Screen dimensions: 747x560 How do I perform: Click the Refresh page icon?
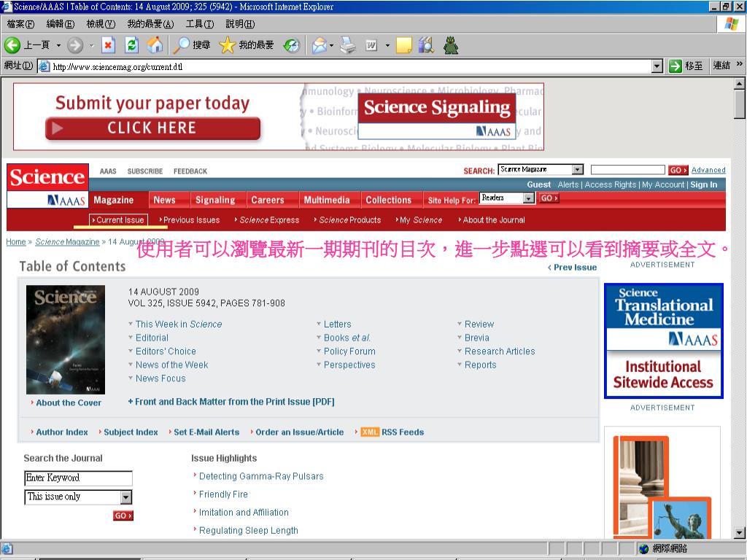coord(131,46)
